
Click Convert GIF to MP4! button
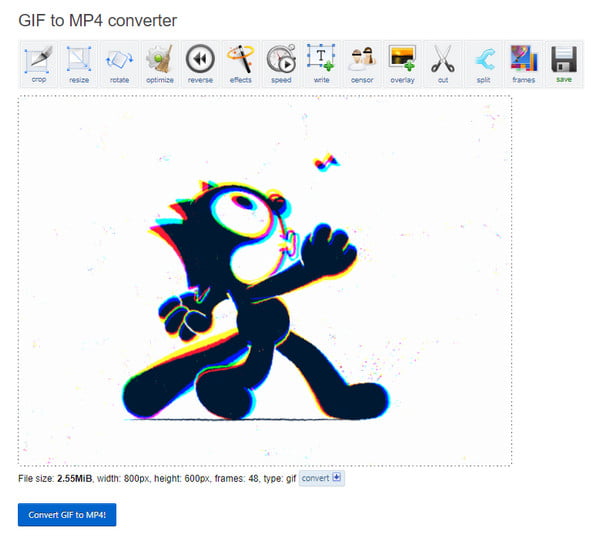[67, 515]
